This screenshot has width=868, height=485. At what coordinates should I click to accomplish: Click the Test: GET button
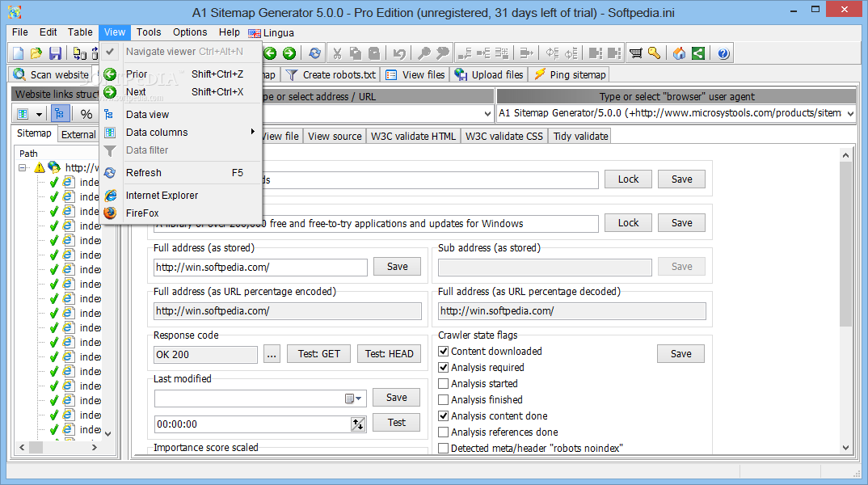pos(319,354)
